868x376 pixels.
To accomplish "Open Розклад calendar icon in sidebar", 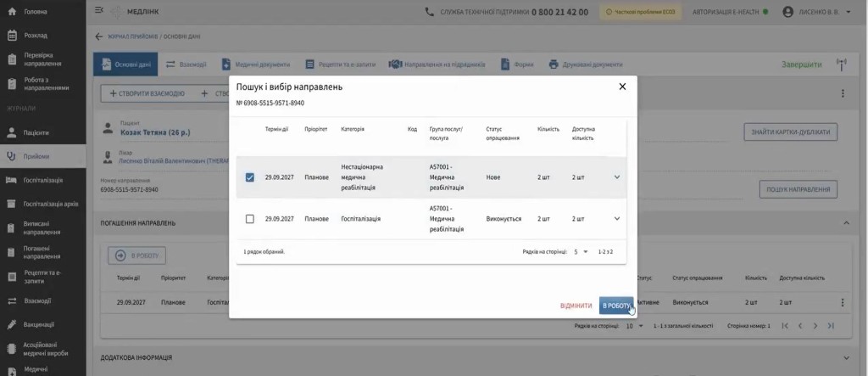I will click(x=12, y=36).
